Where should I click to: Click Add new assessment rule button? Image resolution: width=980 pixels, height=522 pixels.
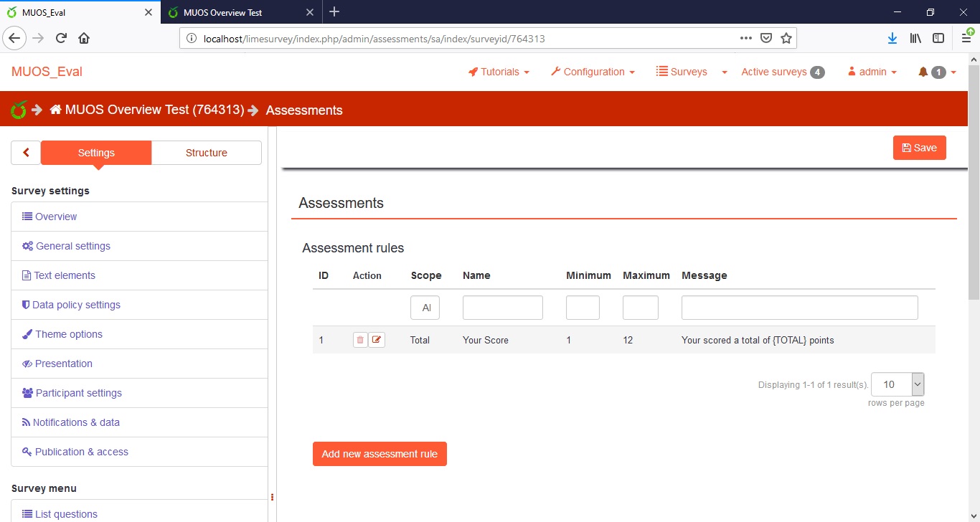pos(380,454)
